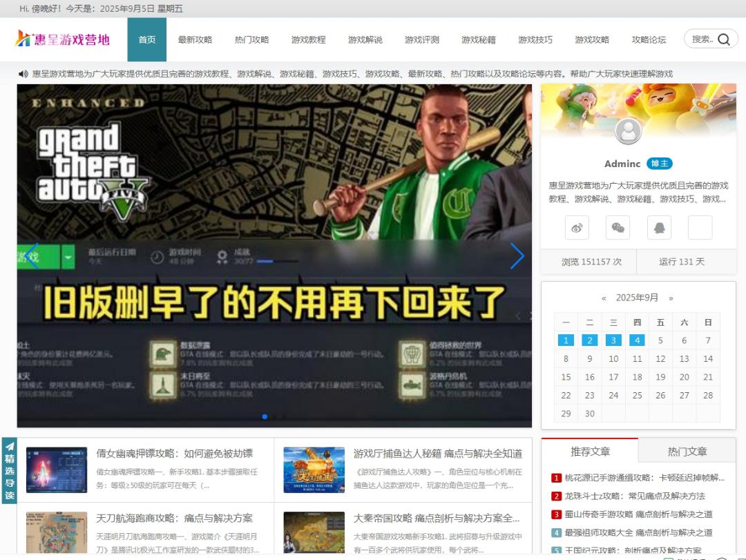Navigate to 游戏技巧
This screenshot has height=560, width=746.
[535, 39]
